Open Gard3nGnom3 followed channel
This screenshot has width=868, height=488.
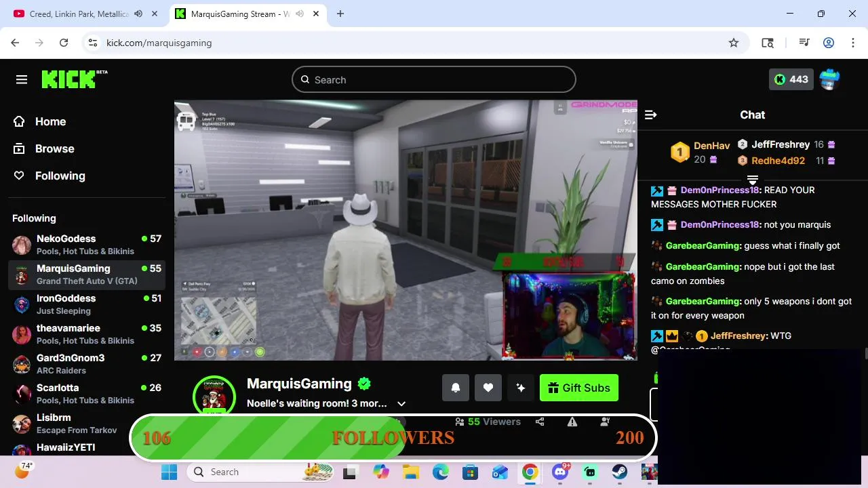pos(87,364)
